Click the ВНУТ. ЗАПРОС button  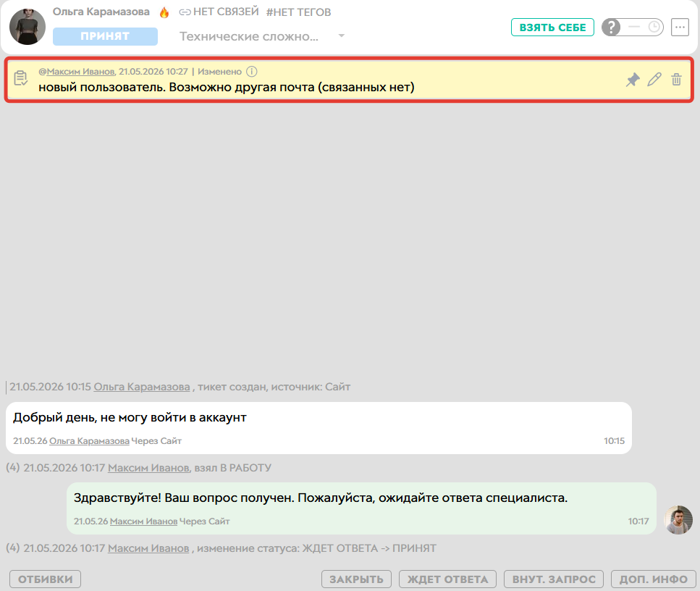[x=554, y=579]
